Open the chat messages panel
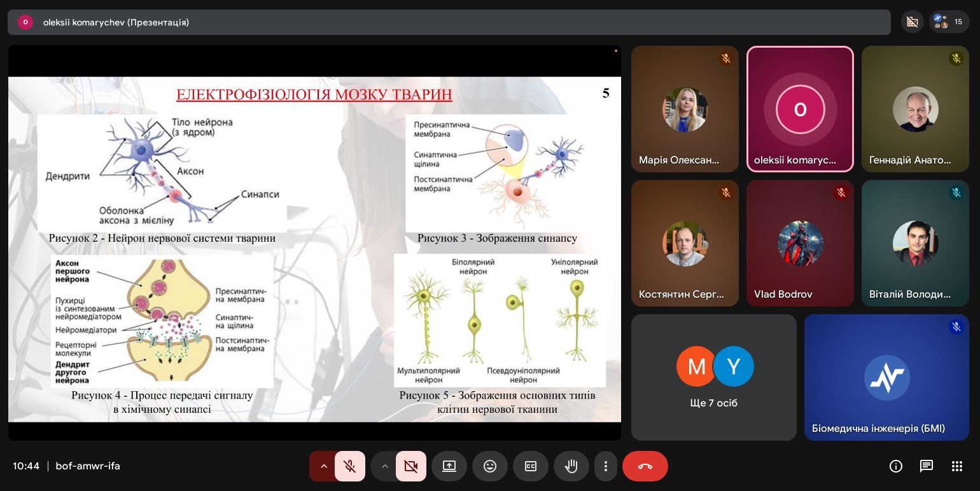 [927, 466]
